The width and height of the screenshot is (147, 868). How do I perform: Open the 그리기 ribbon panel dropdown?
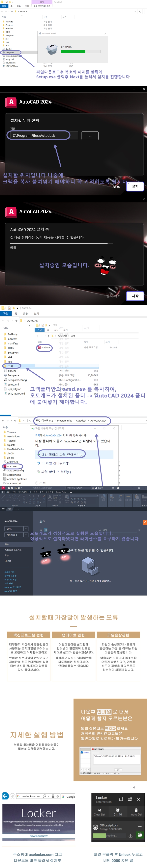pyautogui.click(x=14, y=505)
